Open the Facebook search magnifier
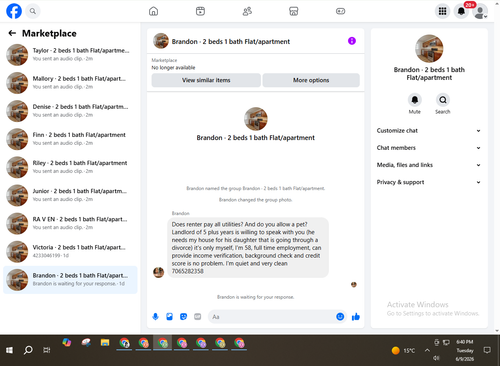This screenshot has width=500, height=366. tap(33, 11)
